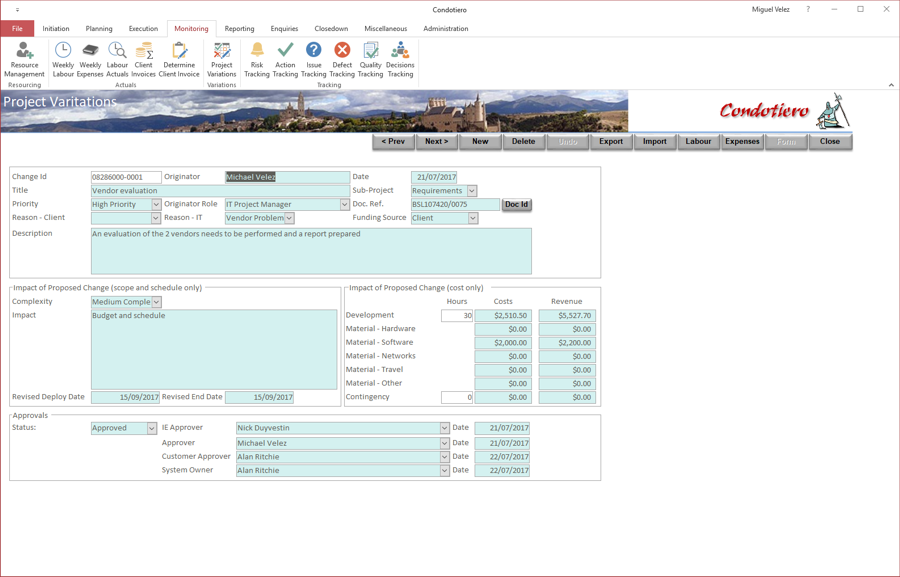The width and height of the screenshot is (900, 577).
Task: Open Client Invoices icon
Action: (143, 60)
